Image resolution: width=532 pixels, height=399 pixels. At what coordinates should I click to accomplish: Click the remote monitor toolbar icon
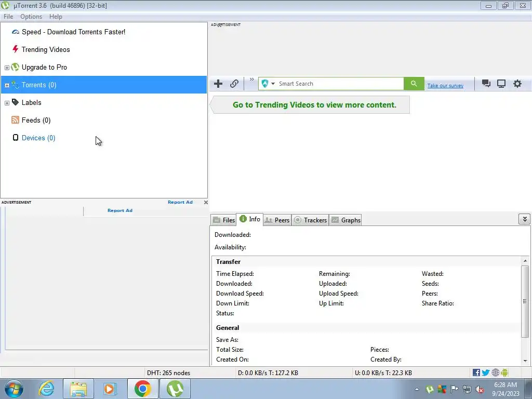point(501,84)
